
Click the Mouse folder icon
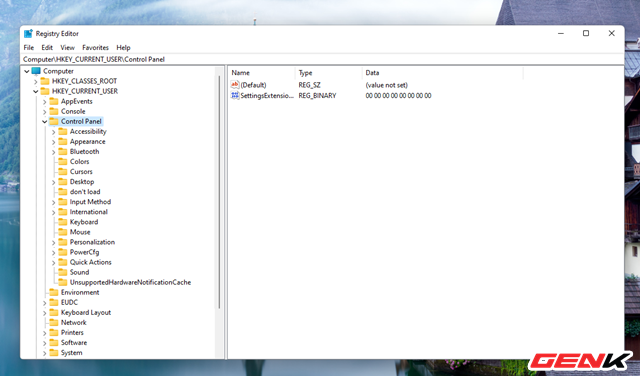point(63,232)
